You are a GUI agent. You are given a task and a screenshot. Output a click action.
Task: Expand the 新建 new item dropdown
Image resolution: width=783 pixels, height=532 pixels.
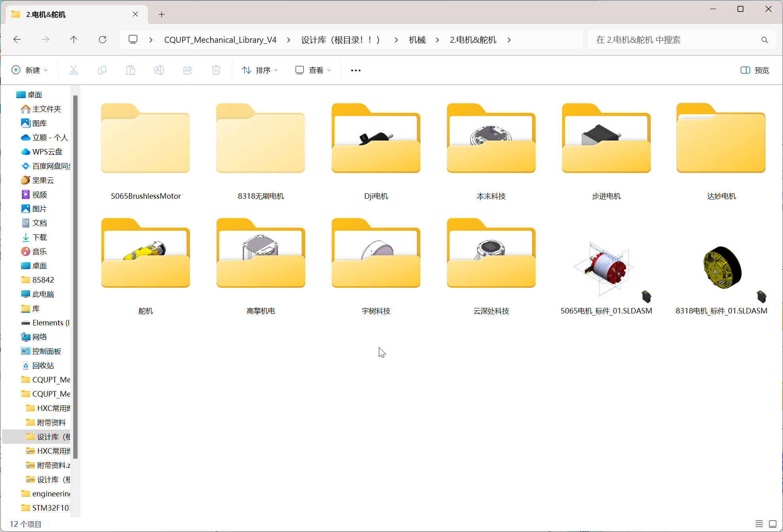click(30, 70)
